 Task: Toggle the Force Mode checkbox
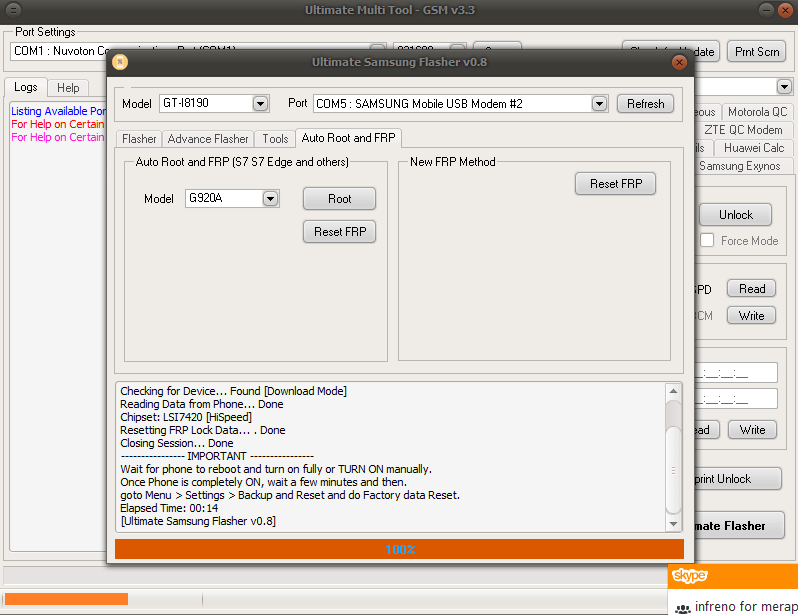click(707, 240)
